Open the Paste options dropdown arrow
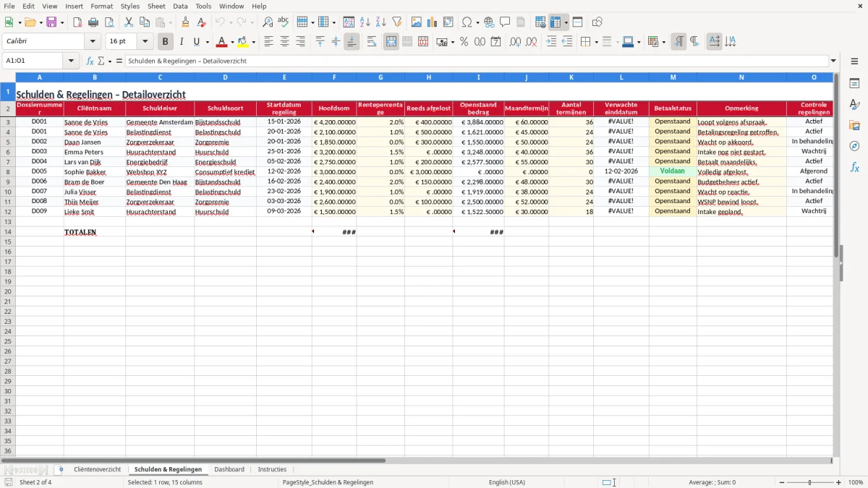This screenshot has width=868, height=488. [x=170, y=22]
